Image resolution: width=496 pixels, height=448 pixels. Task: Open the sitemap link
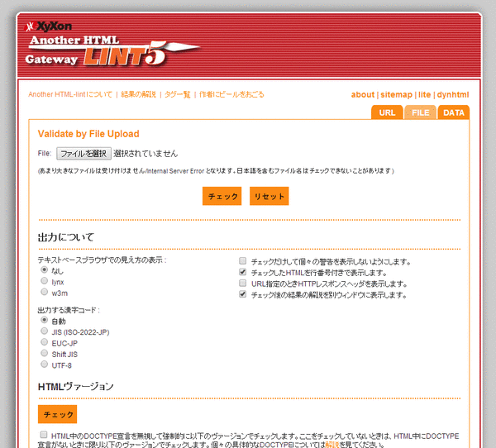(396, 94)
